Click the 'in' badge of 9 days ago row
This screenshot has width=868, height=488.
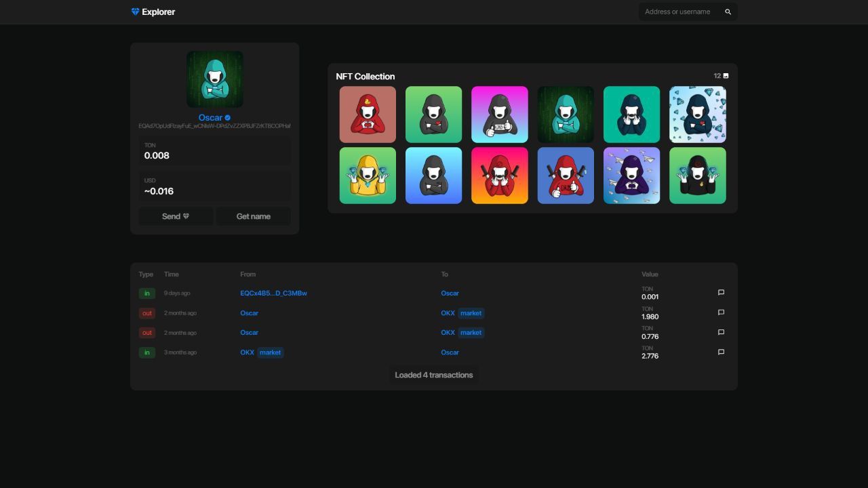pos(146,293)
